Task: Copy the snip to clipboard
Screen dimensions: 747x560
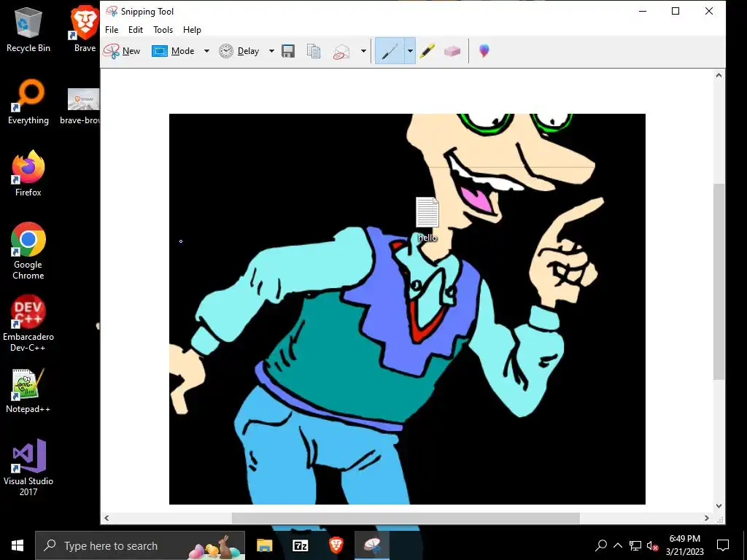Action: click(x=314, y=51)
